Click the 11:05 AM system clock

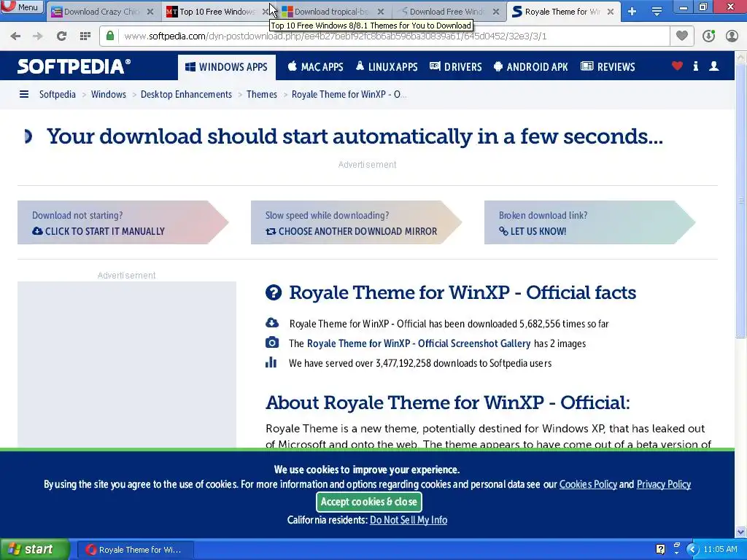(720, 550)
